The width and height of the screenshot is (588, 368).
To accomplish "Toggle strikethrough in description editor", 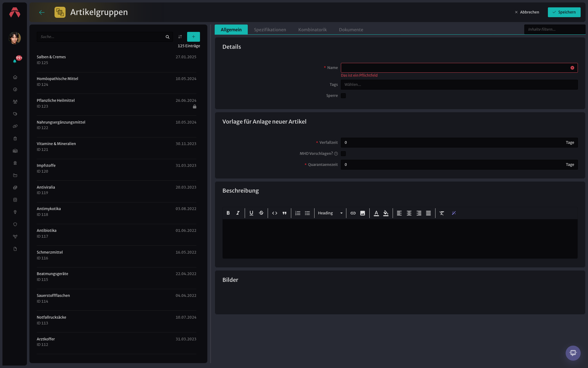I will coord(261,213).
